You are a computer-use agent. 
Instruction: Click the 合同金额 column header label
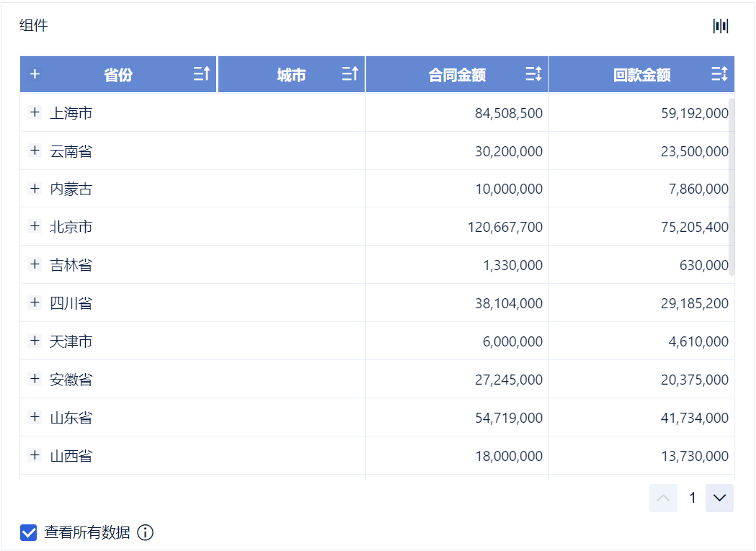click(457, 75)
